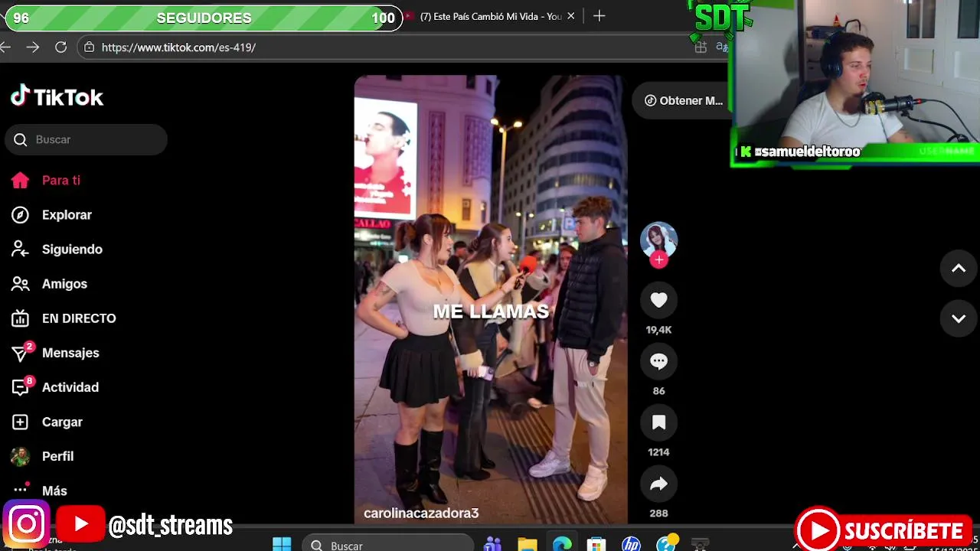This screenshot has height=551, width=980.
Task: Open the comments with 86 count
Action: coord(658,361)
